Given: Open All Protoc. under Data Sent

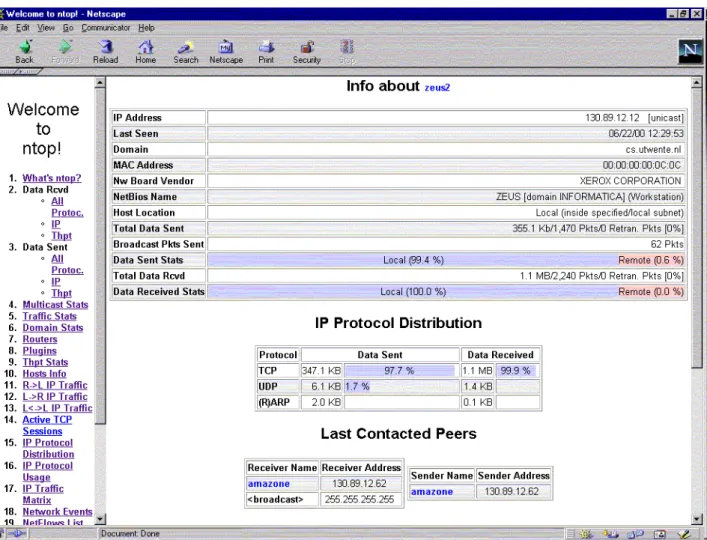Looking at the screenshot, I should coord(67,265).
